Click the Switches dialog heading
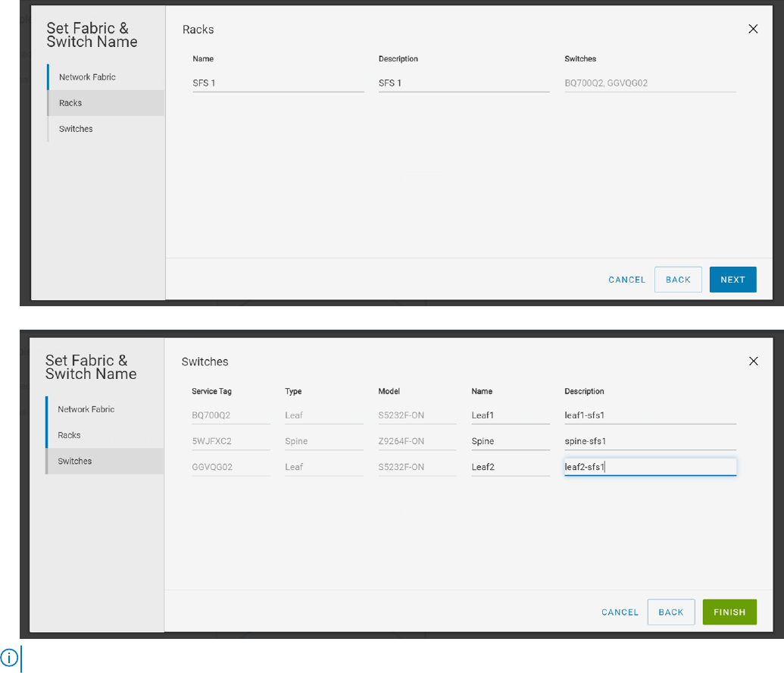The width and height of the screenshot is (784, 673). click(x=205, y=362)
